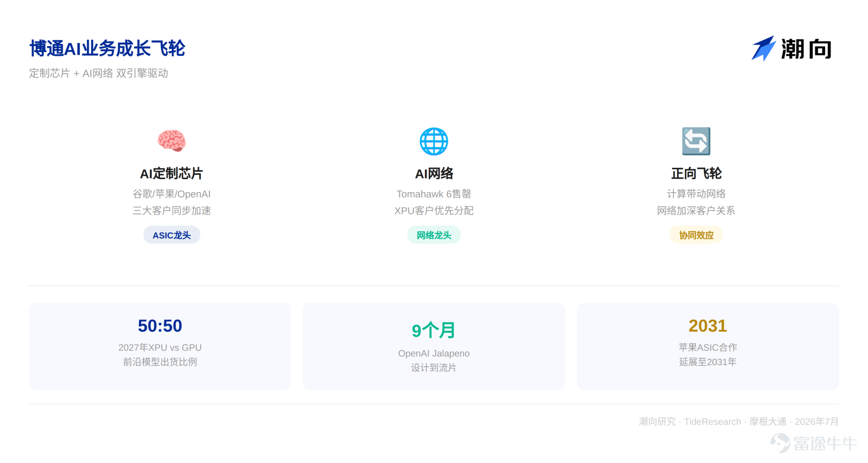
Task: Click the TideResearch footer source text
Action: (712, 422)
